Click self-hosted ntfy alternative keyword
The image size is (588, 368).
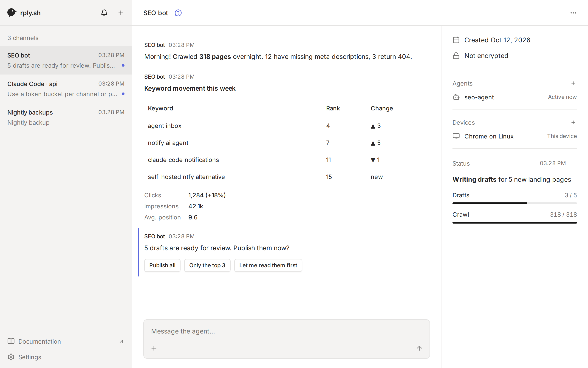coord(186,177)
